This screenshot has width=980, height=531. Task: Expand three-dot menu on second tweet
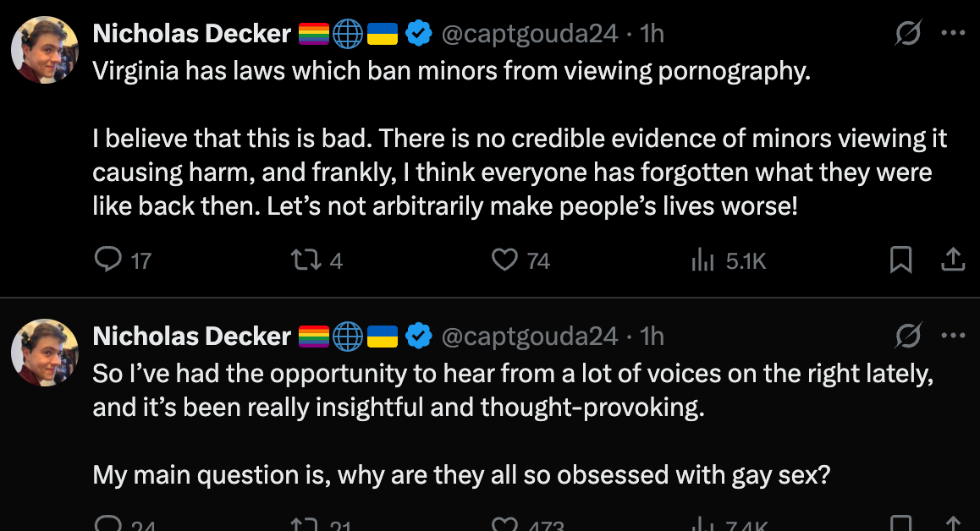click(953, 336)
